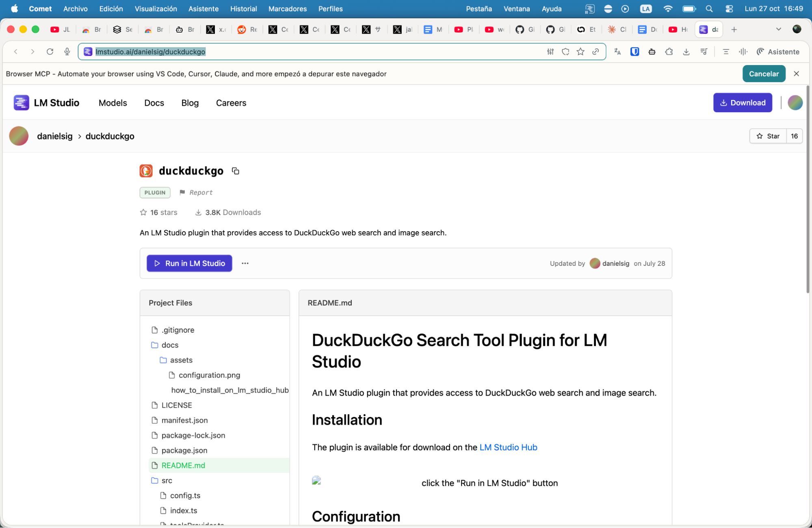Click the browser downloads arrow icon
Screen dimensions: 812x528
[x=686, y=52]
